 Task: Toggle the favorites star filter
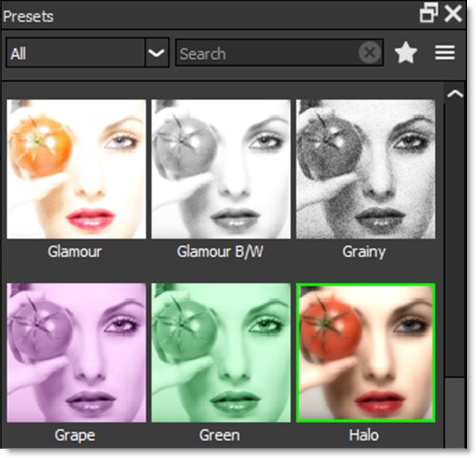click(406, 53)
